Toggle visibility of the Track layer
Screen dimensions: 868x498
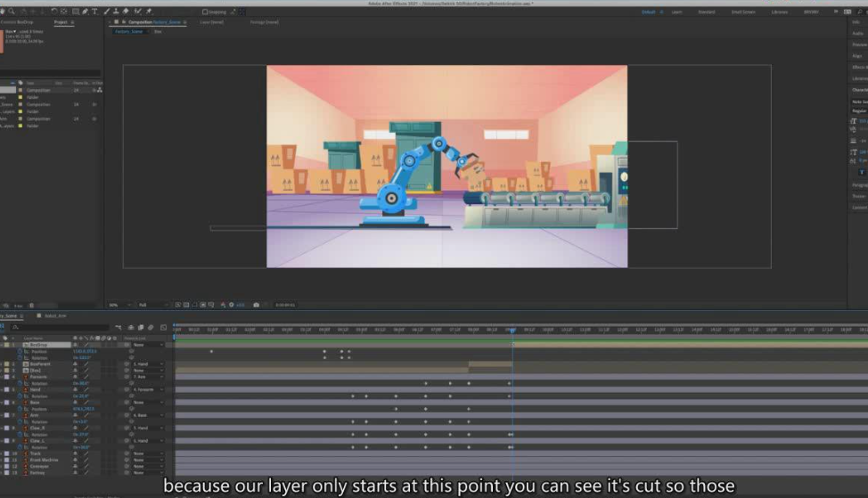pyautogui.click(x=3, y=453)
